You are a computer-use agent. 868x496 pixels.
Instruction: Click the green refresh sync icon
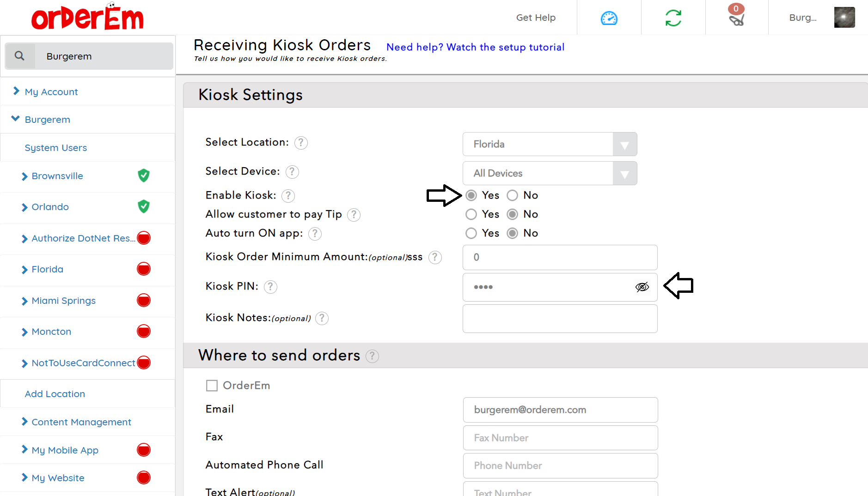[x=673, y=18]
